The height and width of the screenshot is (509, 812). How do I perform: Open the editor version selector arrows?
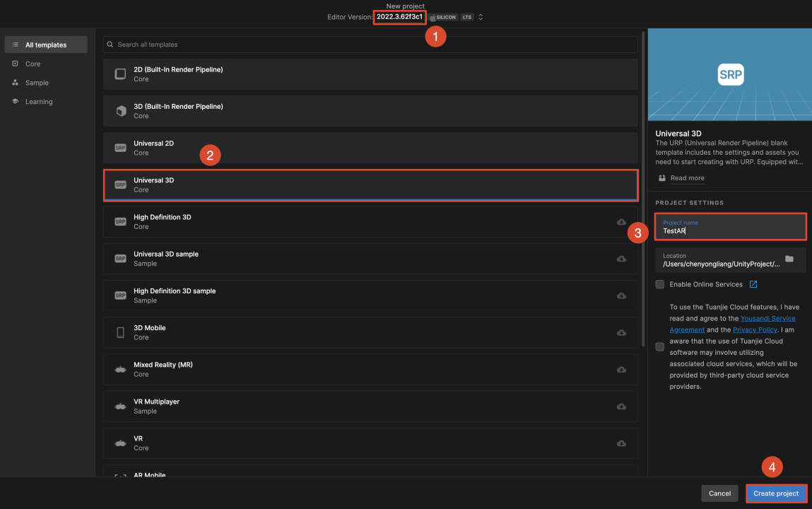point(481,17)
